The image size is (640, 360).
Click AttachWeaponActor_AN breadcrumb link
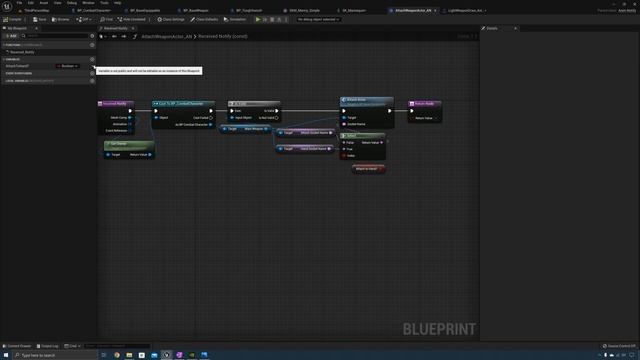pos(167,36)
